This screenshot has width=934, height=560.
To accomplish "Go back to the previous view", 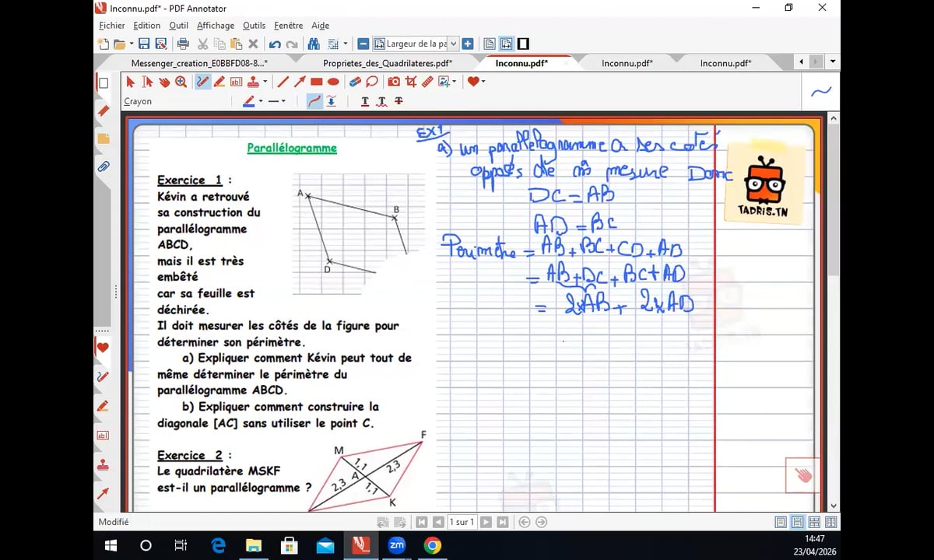I will pos(525,522).
